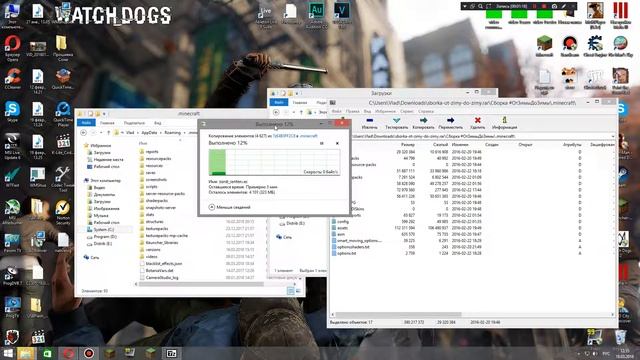
Task: Open the Вид tab in minecraft Explorer window
Action: pos(158,122)
